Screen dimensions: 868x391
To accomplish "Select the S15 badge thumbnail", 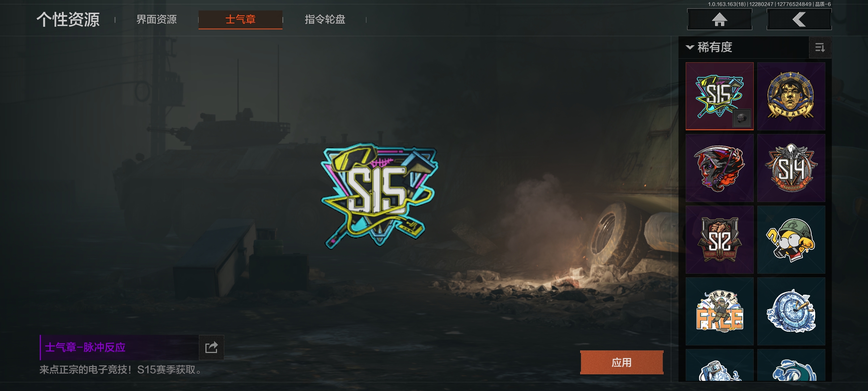I will (719, 96).
